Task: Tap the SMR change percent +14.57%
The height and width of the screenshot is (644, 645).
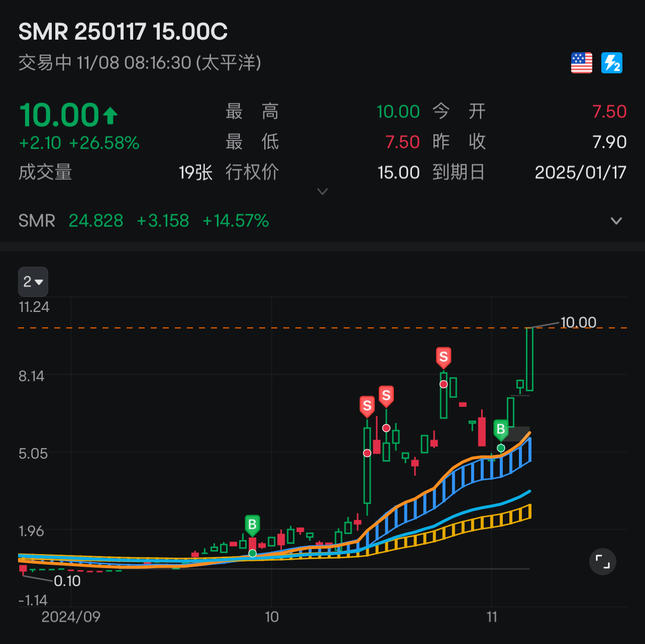Action: point(236,221)
